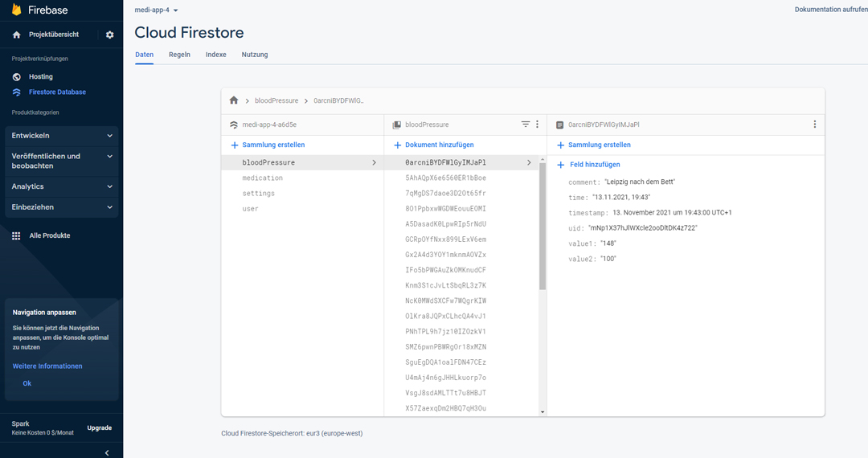The height and width of the screenshot is (458, 868).
Task: Click plus icon next to Feld hinzufügen
Action: click(561, 165)
